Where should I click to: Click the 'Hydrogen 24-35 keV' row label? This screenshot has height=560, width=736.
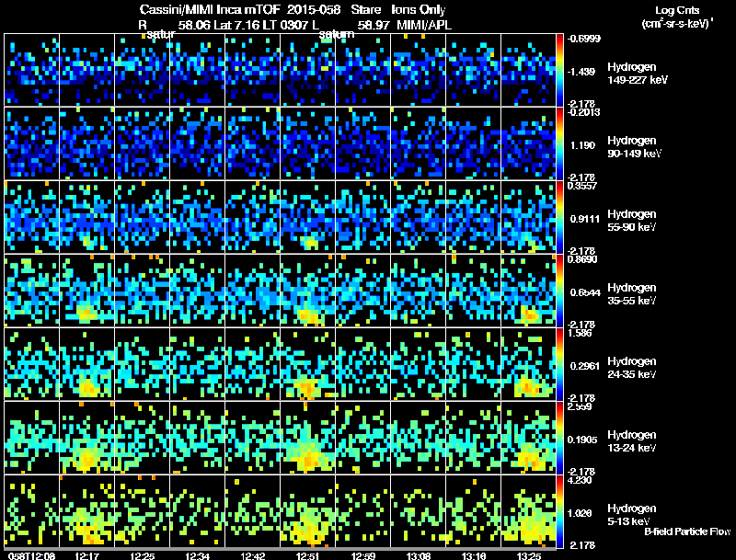click(x=632, y=368)
